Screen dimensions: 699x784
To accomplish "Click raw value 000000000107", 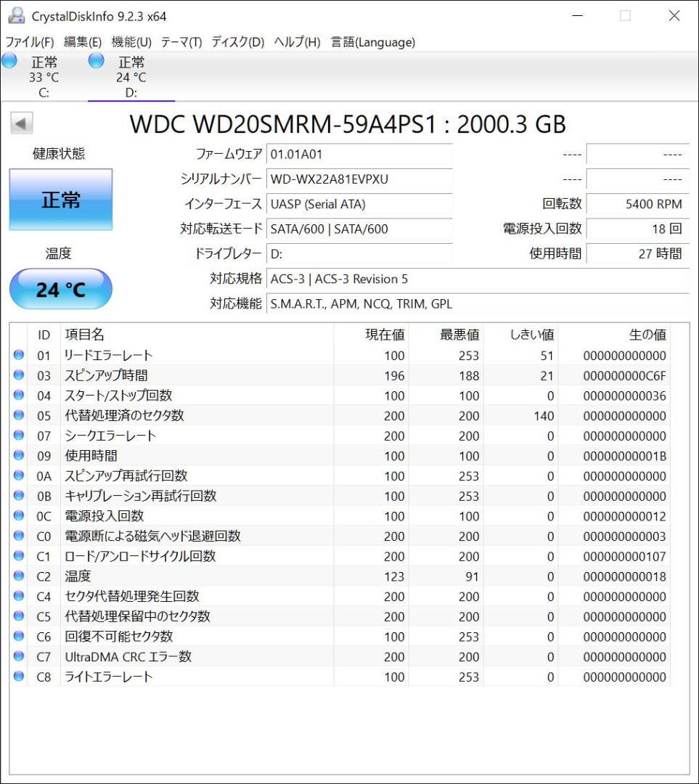I will pos(624,557).
